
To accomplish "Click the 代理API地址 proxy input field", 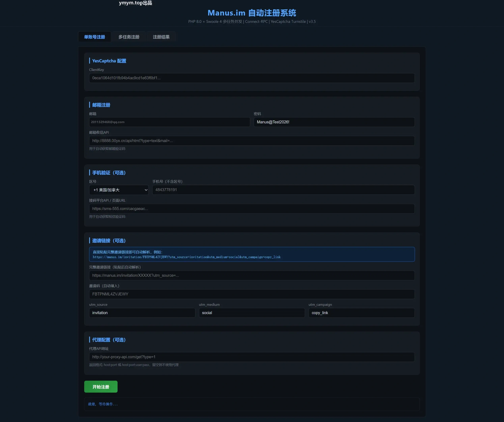I will pyautogui.click(x=252, y=357).
